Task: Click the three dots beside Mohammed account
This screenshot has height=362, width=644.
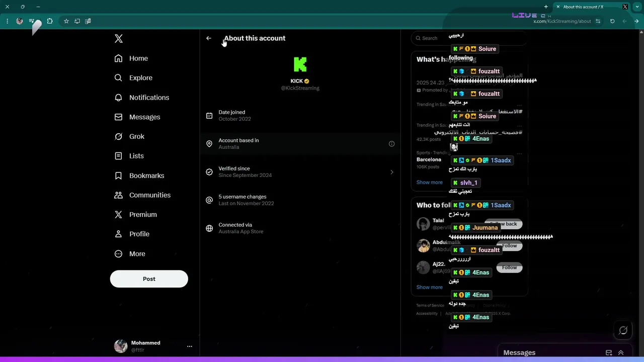Action: (x=190, y=346)
